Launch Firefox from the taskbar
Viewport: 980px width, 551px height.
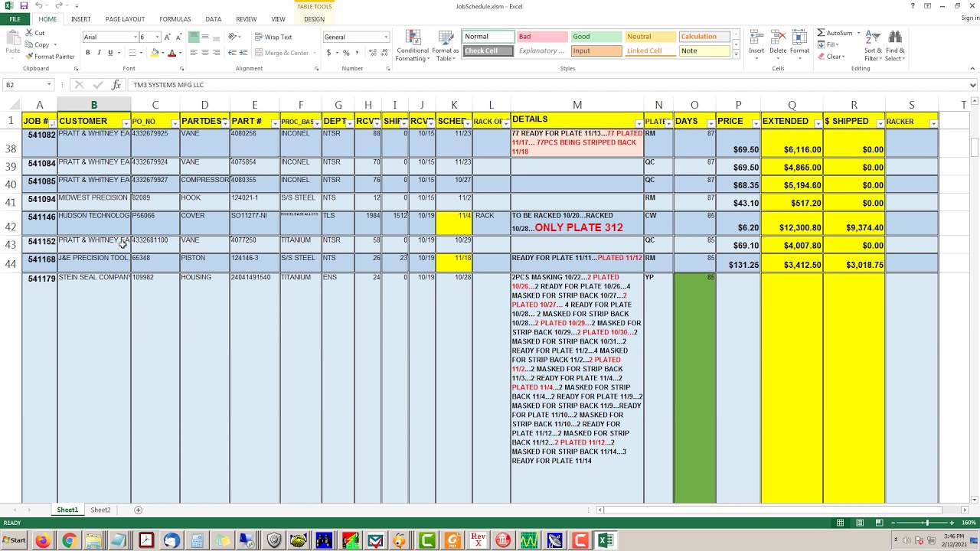tap(42, 541)
